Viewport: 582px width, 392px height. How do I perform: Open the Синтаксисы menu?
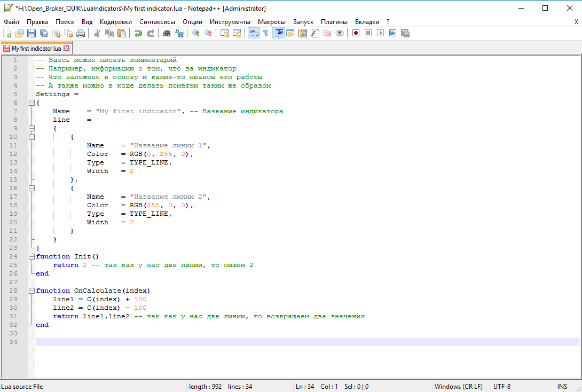point(157,22)
